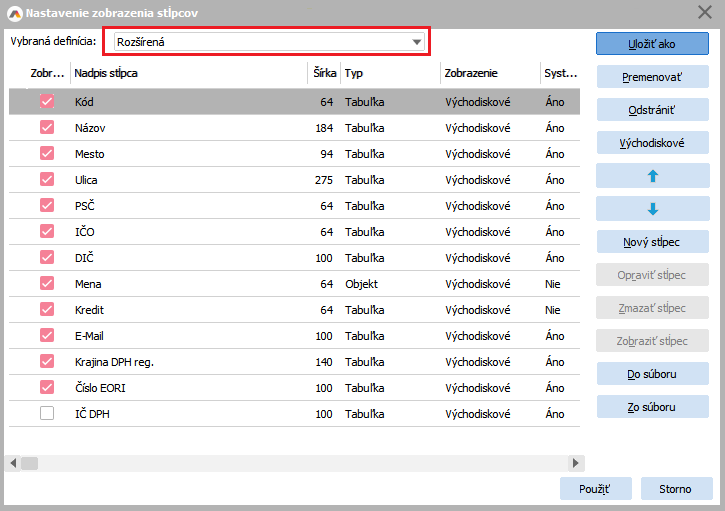
Task: Enable the IČ DPH column checkbox
Action: coord(47,413)
